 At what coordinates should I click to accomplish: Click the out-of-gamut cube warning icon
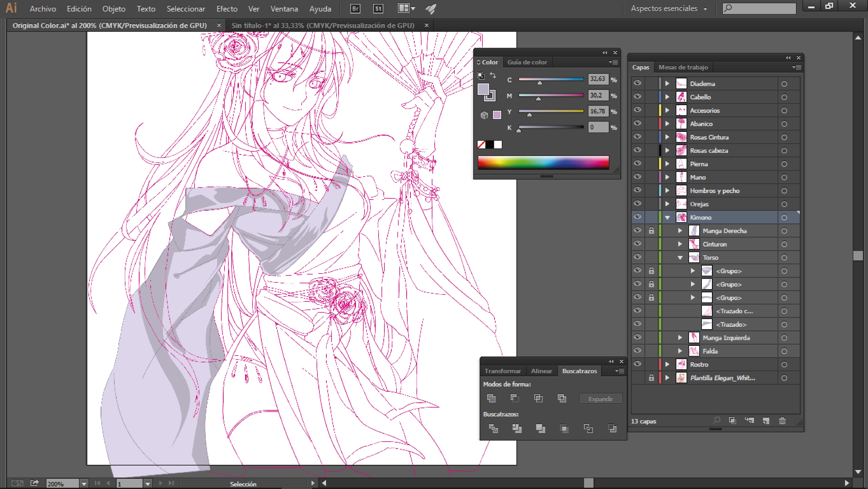pos(484,115)
